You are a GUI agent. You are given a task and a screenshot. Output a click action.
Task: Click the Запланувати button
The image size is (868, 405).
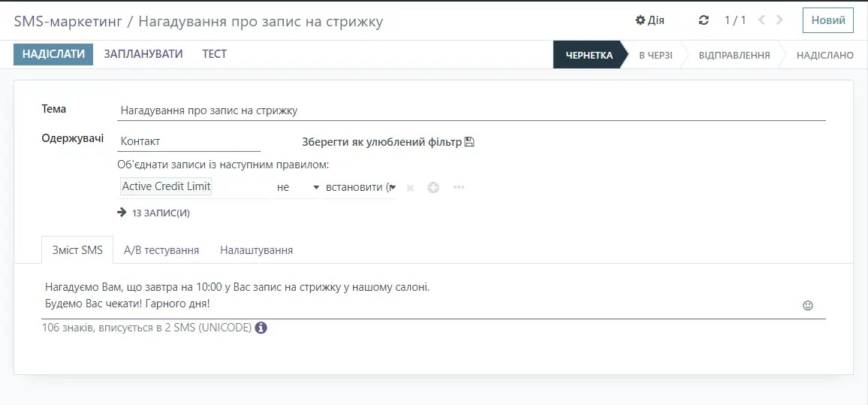[x=143, y=54]
